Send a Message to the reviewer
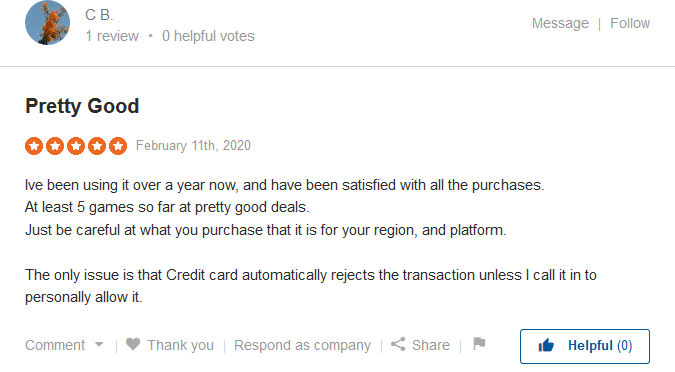 [x=560, y=23]
